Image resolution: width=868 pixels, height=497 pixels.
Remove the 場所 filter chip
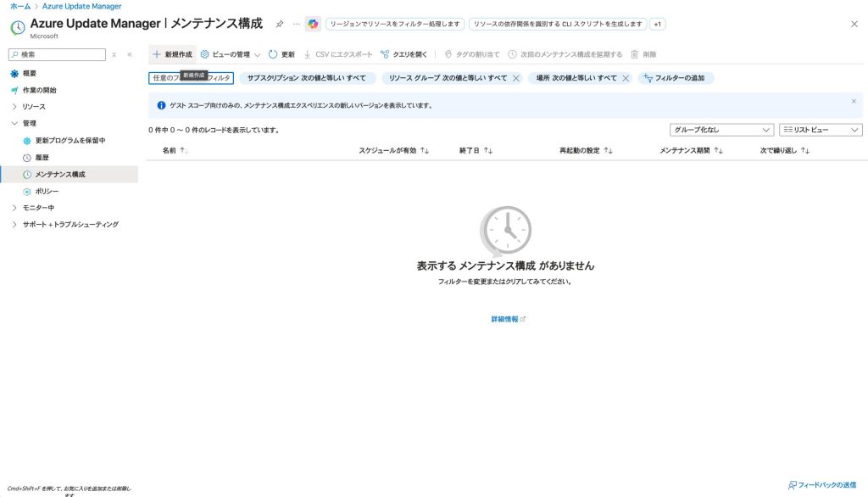click(626, 78)
